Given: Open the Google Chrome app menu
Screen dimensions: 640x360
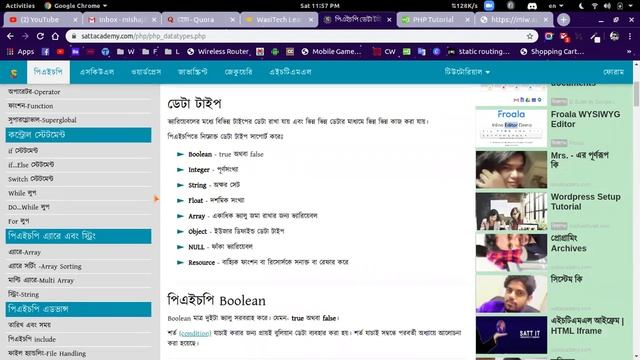Looking at the screenshot, I should 76,6.
